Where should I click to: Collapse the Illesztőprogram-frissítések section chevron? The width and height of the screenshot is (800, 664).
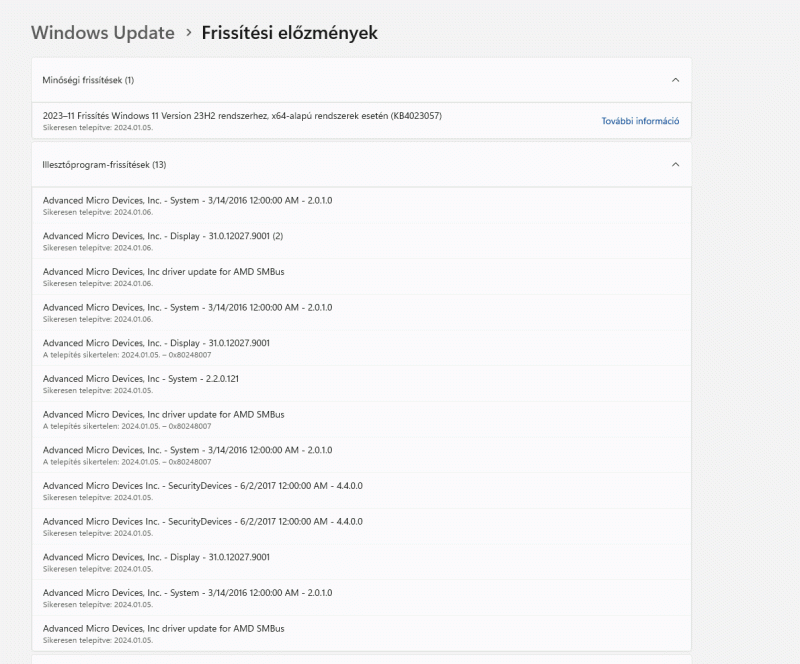(x=675, y=164)
